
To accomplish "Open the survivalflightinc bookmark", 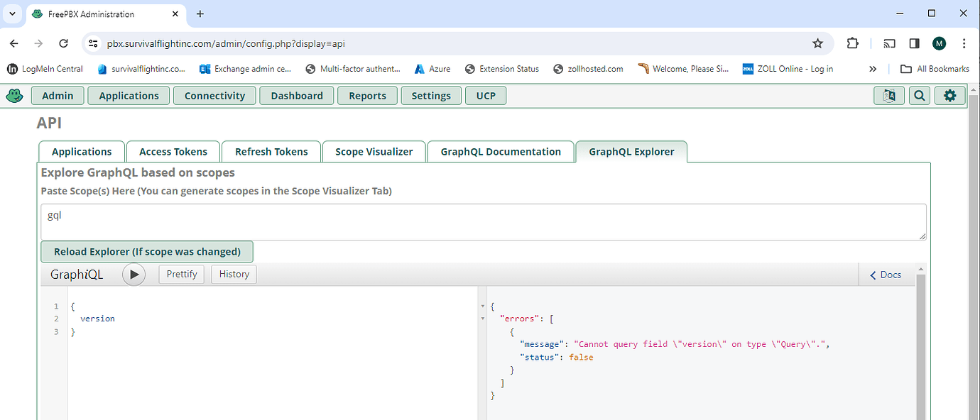I will pyautogui.click(x=141, y=69).
